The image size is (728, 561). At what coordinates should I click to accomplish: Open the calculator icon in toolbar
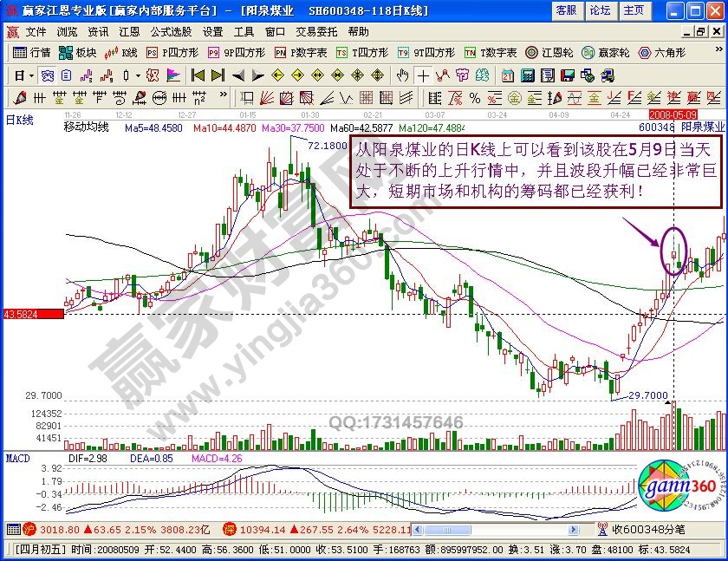coord(528,75)
